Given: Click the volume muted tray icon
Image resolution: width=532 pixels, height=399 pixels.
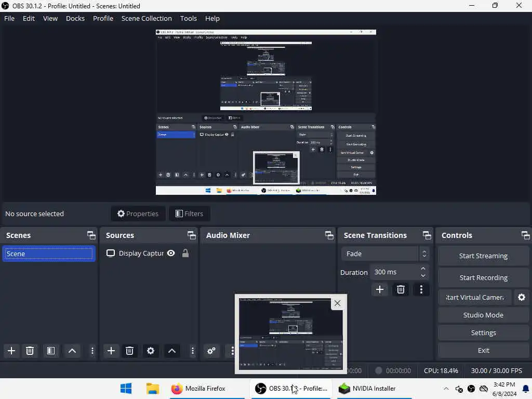Looking at the screenshot, I should pos(459,389).
